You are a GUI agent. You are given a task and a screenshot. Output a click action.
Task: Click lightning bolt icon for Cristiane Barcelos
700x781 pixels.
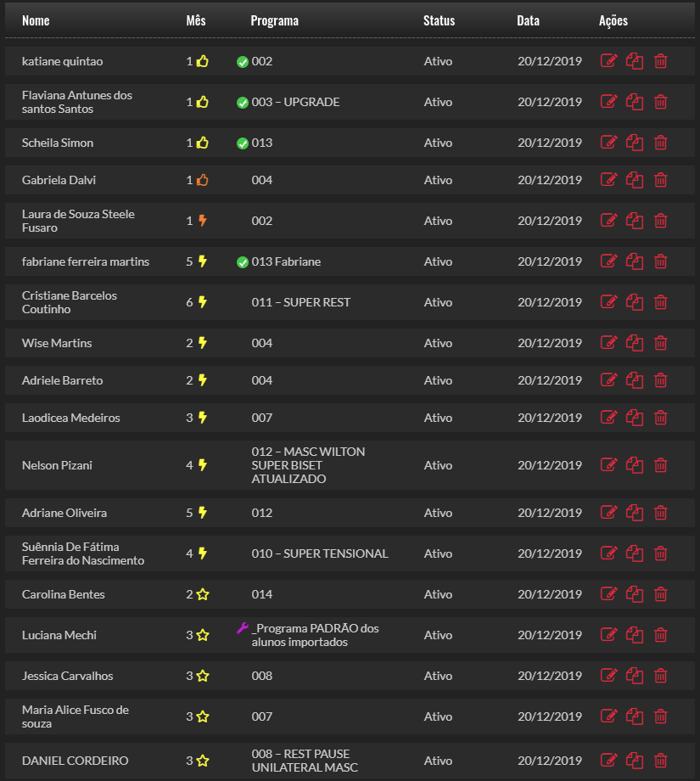[203, 302]
